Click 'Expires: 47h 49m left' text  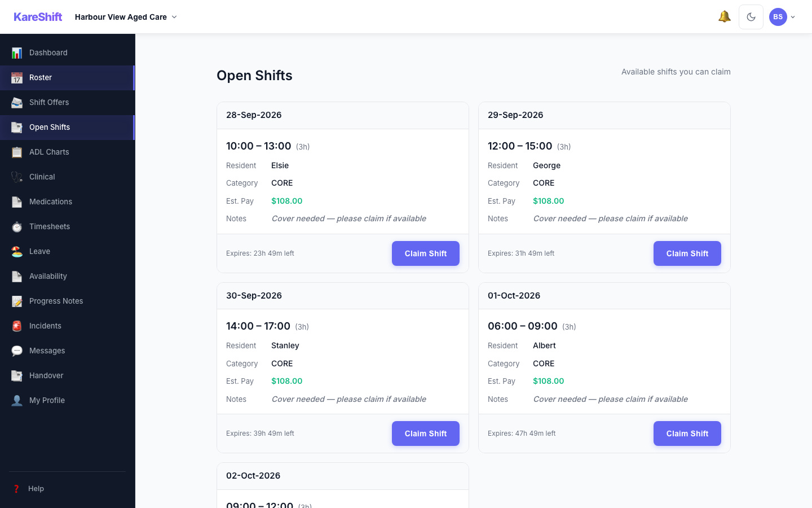pyautogui.click(x=522, y=433)
